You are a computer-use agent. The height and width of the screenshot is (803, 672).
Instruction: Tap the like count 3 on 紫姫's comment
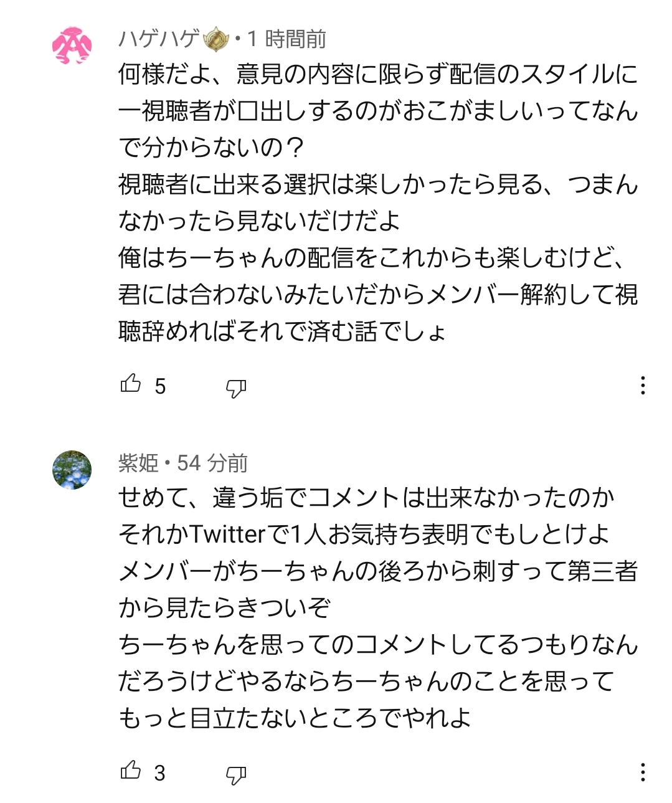[x=160, y=774]
